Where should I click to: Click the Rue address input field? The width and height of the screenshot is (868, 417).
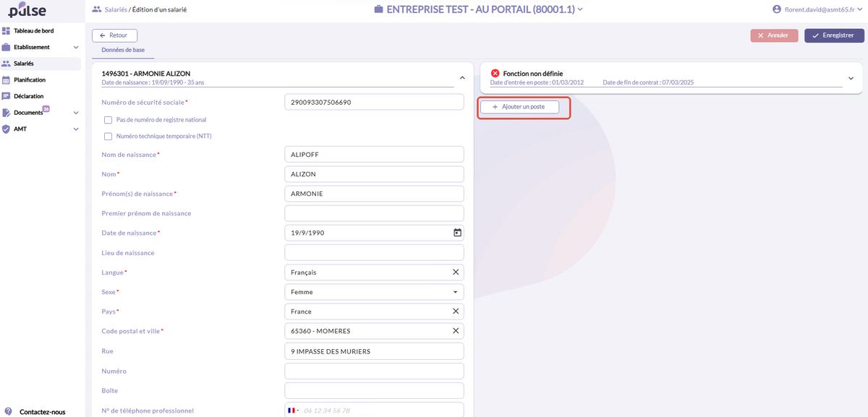tap(374, 351)
